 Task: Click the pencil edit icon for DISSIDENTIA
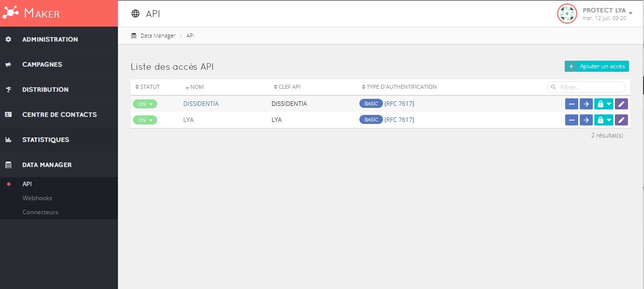[x=621, y=104]
